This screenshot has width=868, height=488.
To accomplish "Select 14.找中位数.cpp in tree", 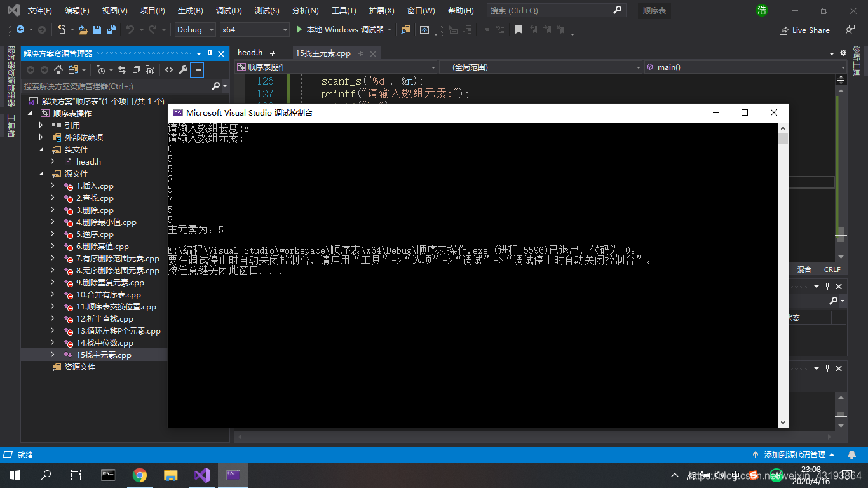I will tap(105, 342).
